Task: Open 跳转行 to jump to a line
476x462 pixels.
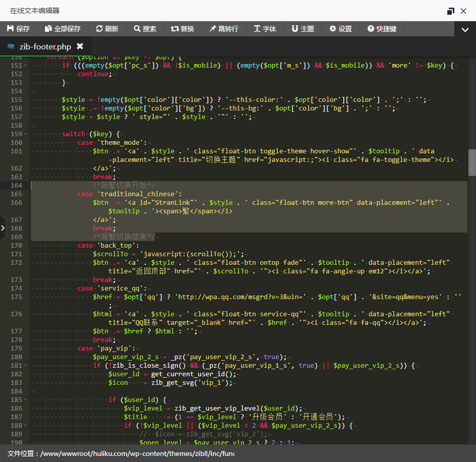Action: (x=224, y=29)
